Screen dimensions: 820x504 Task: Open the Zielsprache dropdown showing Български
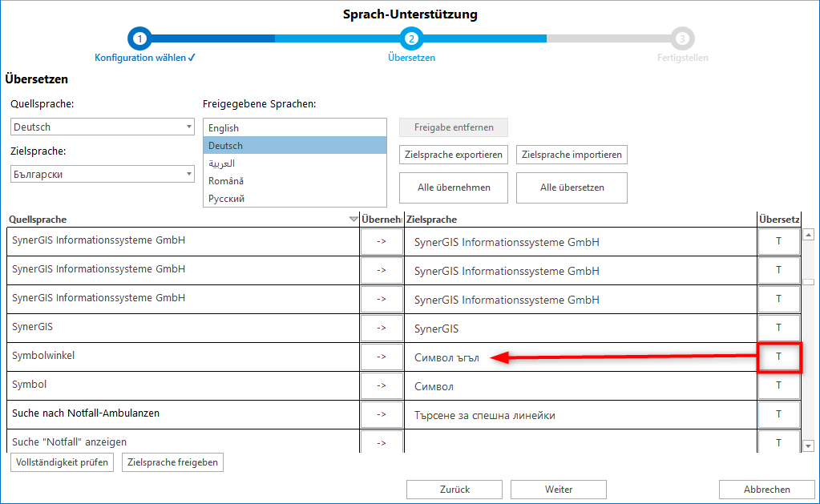click(x=102, y=174)
